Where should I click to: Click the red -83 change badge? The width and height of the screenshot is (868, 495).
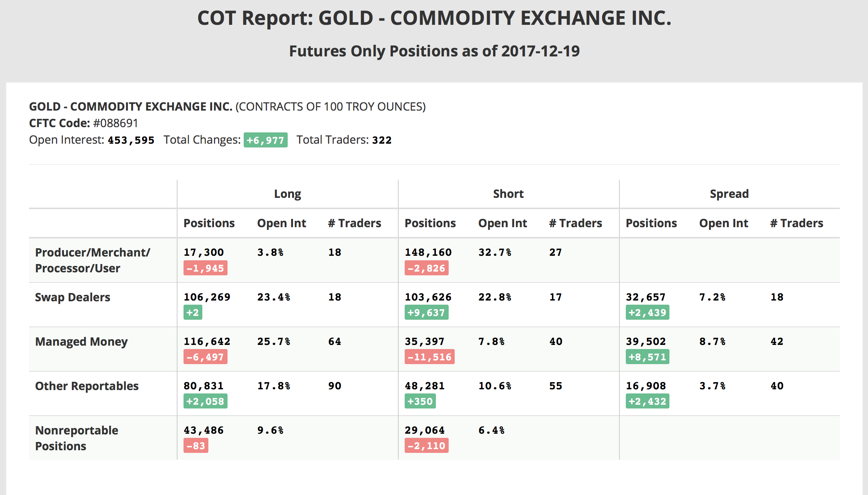point(196,446)
